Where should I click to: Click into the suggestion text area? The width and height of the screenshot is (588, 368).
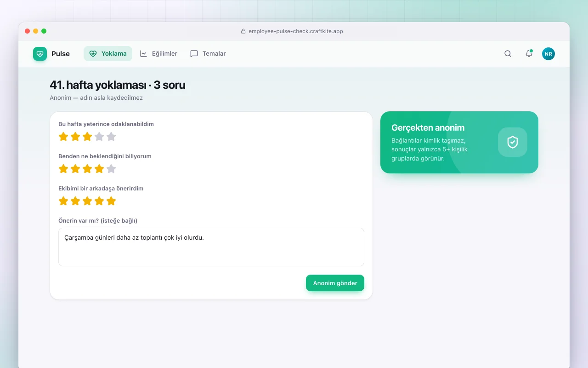click(x=211, y=247)
